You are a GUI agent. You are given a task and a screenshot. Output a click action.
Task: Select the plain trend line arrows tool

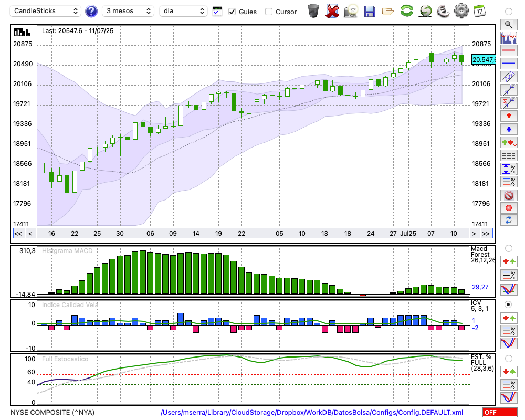coord(509,90)
